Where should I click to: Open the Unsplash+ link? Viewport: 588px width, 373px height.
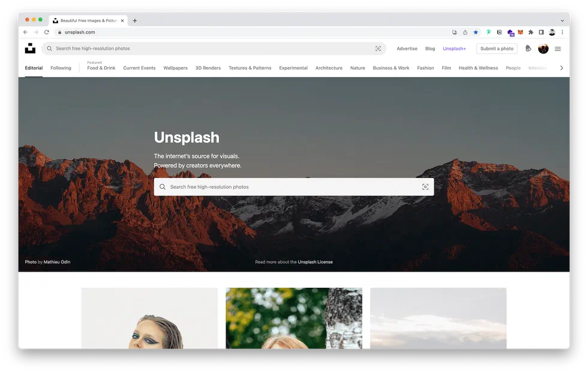[x=454, y=49]
